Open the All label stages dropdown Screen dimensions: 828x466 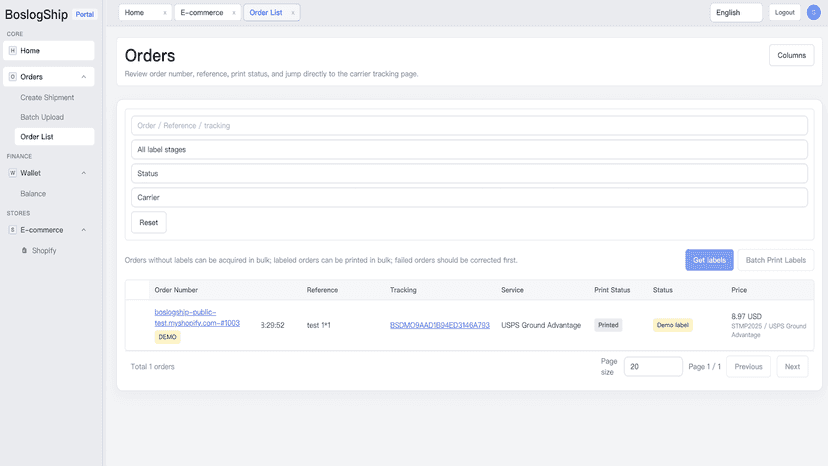click(469, 150)
